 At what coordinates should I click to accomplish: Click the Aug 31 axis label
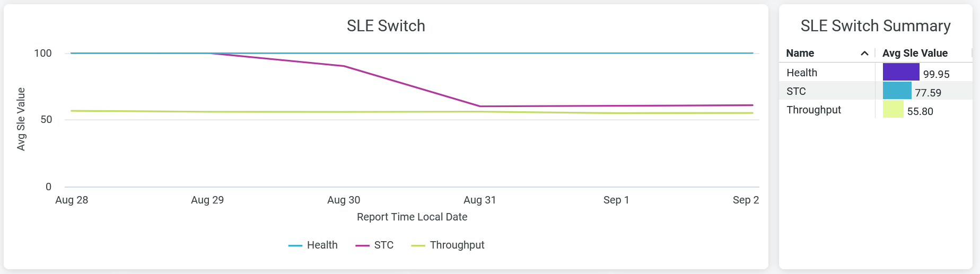(x=479, y=200)
